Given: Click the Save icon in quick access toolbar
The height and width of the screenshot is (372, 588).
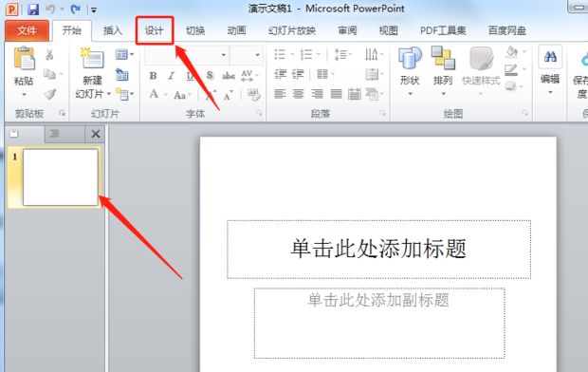Looking at the screenshot, I should point(33,9).
